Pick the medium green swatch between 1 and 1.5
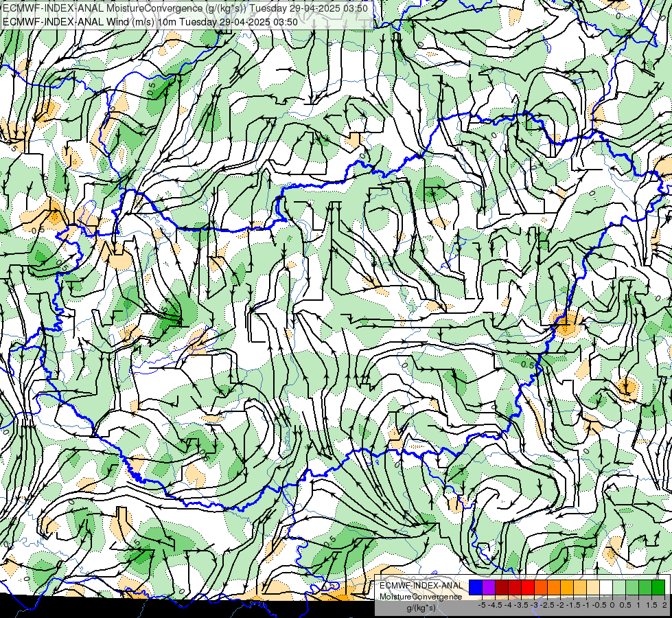The image size is (672, 618). (645, 587)
